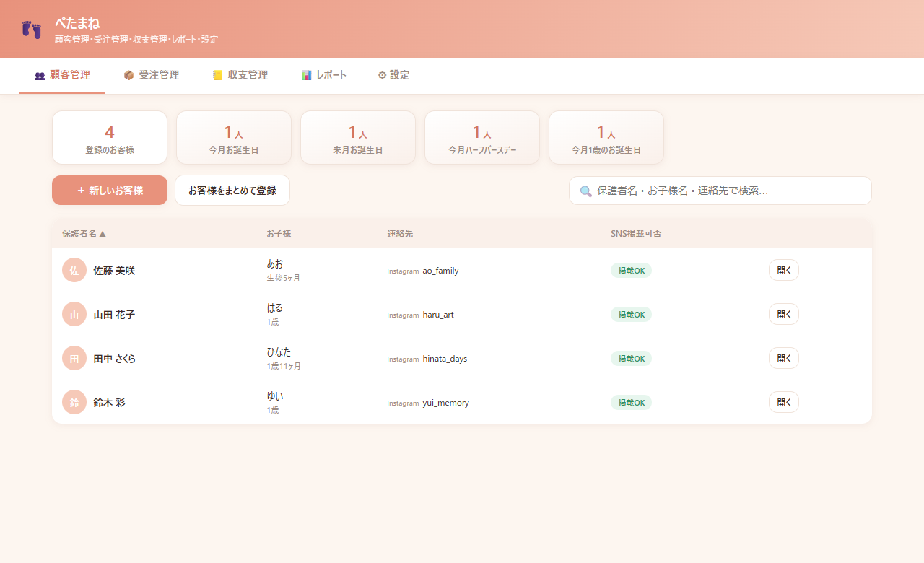This screenshot has width=924, height=563.
Task: Switch to the 受注管理 tab
Action: [151, 75]
